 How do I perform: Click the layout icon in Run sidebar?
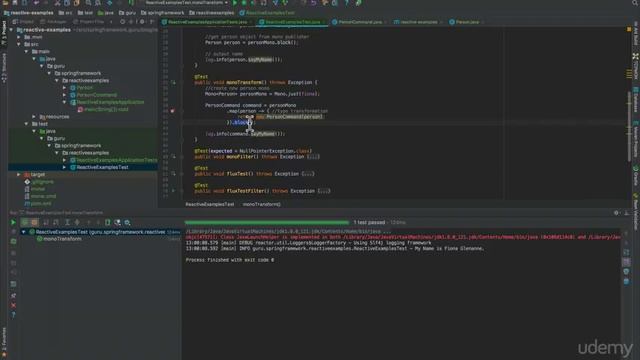(x=13, y=284)
